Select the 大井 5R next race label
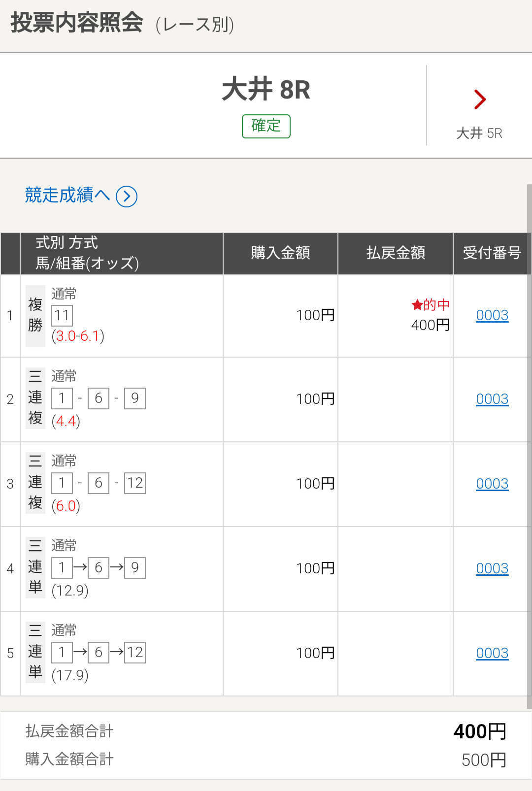Image resolution: width=532 pixels, height=791 pixels. (479, 133)
